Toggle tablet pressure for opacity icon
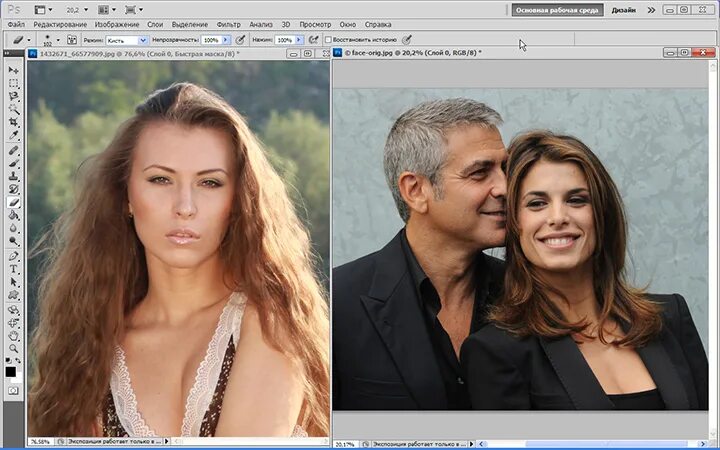This screenshot has width=720, height=450. point(240,40)
